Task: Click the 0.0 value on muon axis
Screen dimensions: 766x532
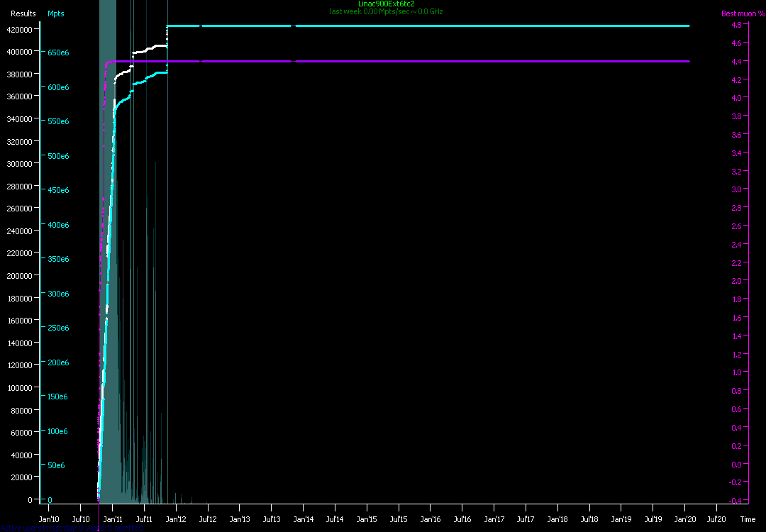Action: (x=736, y=464)
